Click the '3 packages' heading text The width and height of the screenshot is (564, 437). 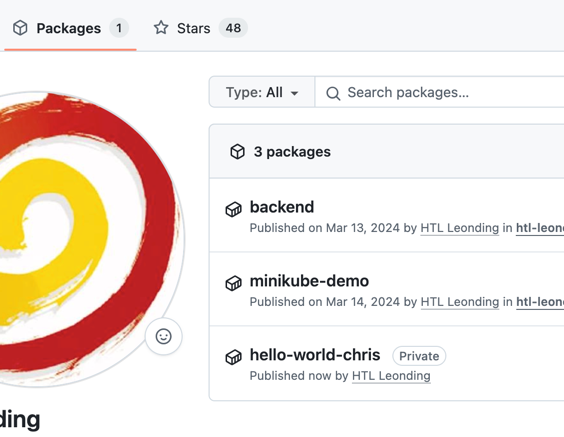coord(292,152)
